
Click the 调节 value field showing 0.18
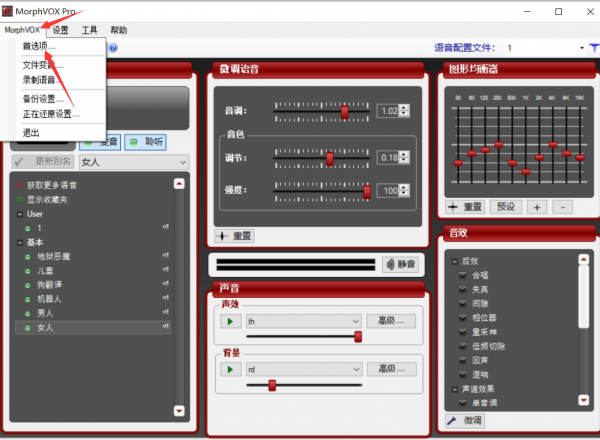pos(388,157)
